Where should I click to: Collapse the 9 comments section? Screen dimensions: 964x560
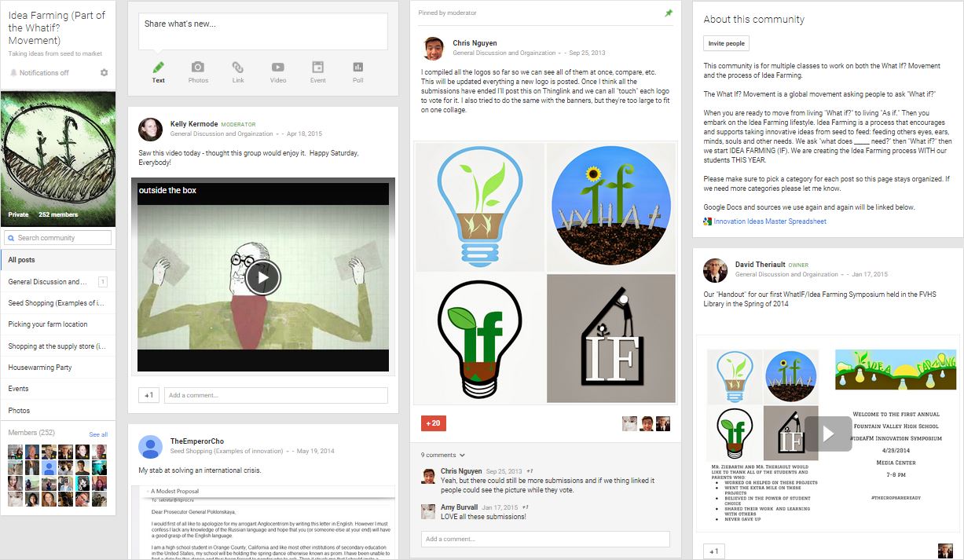coord(443,455)
